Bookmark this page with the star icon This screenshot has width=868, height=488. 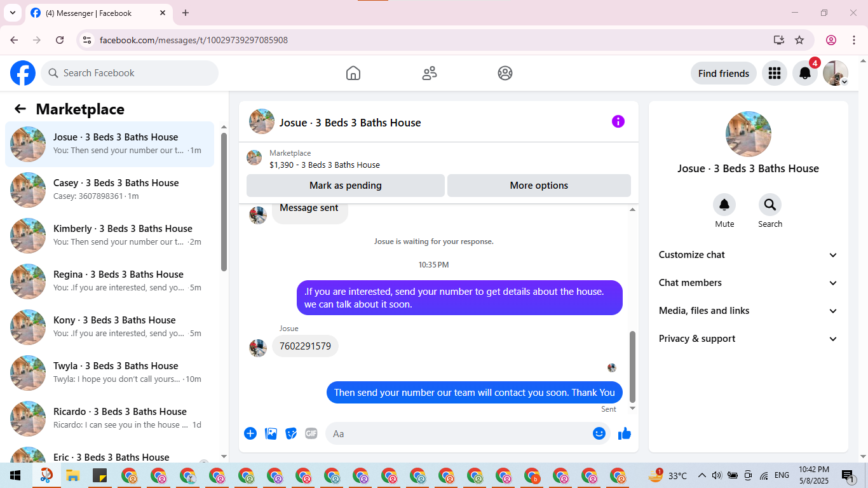click(799, 40)
